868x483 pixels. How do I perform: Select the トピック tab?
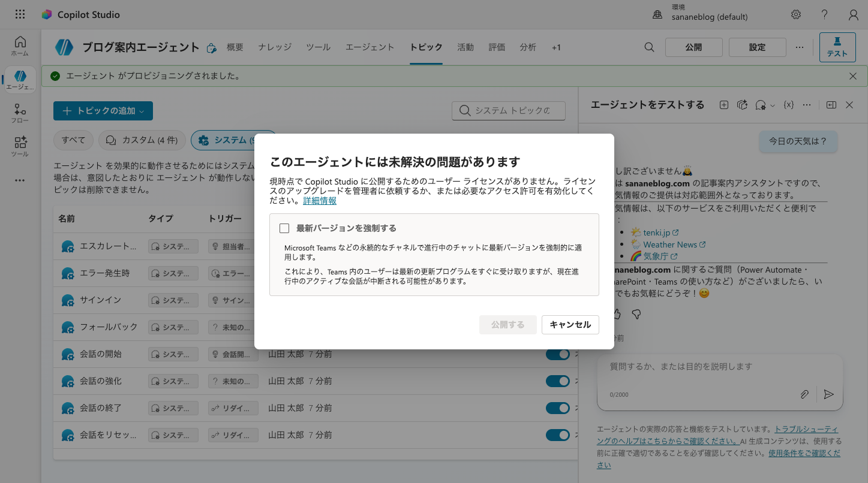point(426,47)
